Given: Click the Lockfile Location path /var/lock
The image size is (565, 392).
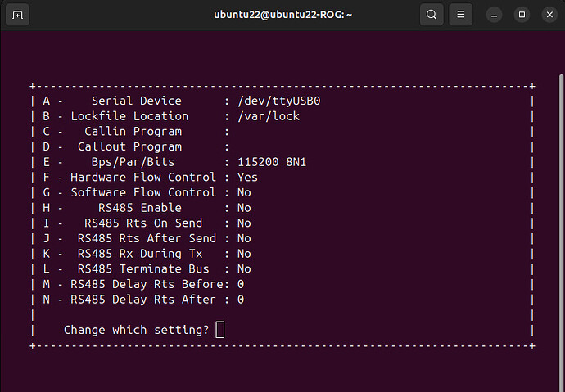Looking at the screenshot, I should [269, 116].
